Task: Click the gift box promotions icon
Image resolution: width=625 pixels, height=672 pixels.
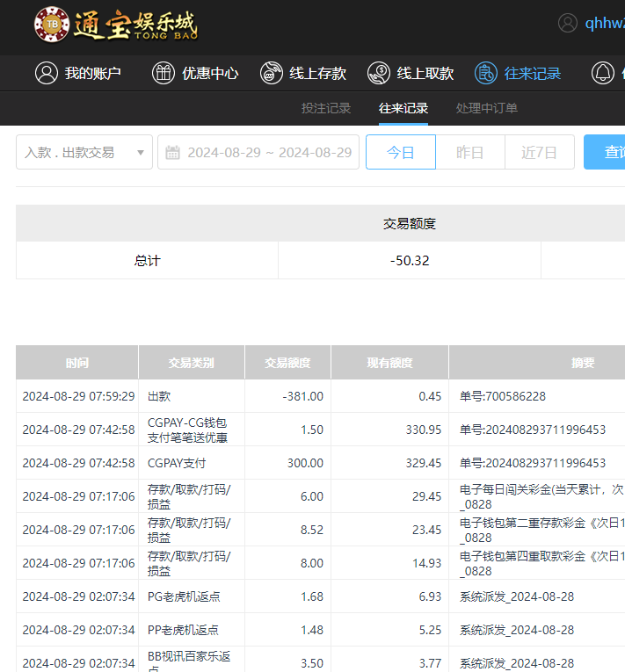Action: 163,73
